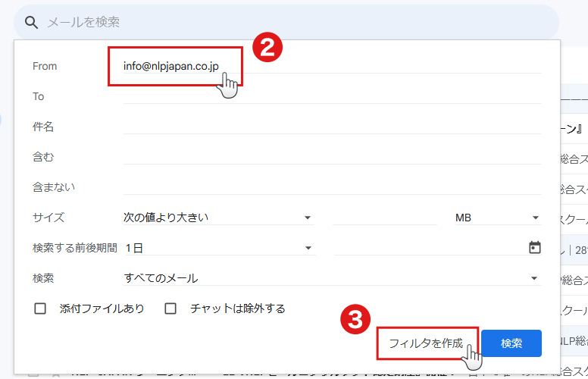Viewport: 588px width, 379px height.
Task: Focus the To recipient field
Action: coord(331,96)
